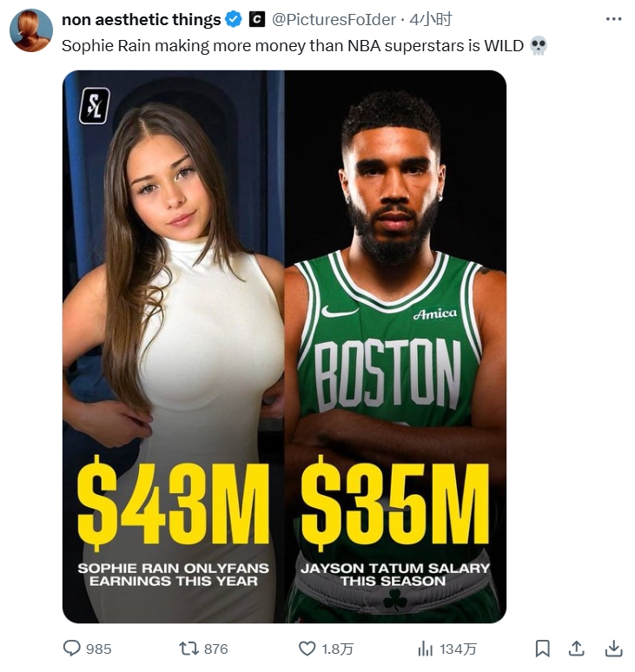635x672 pixels.
Task: Click the 985 replies count
Action: (99, 649)
